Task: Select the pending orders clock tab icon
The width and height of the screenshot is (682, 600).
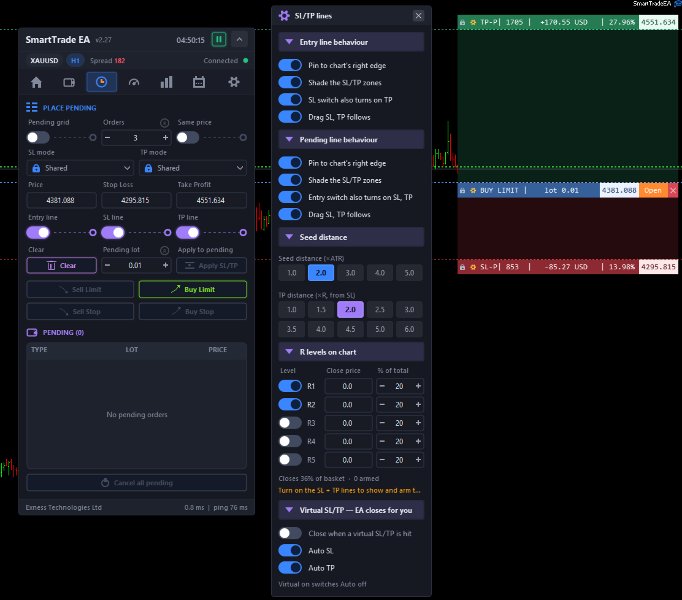Action: point(101,82)
